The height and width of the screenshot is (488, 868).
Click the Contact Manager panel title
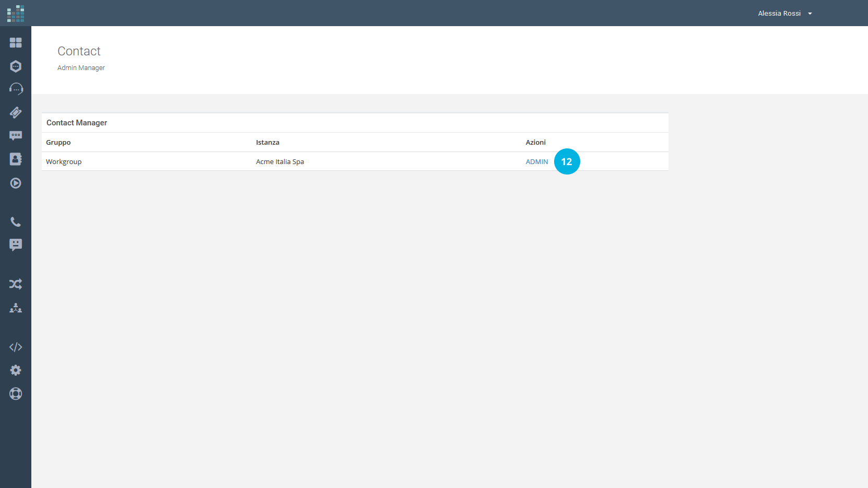click(x=77, y=123)
